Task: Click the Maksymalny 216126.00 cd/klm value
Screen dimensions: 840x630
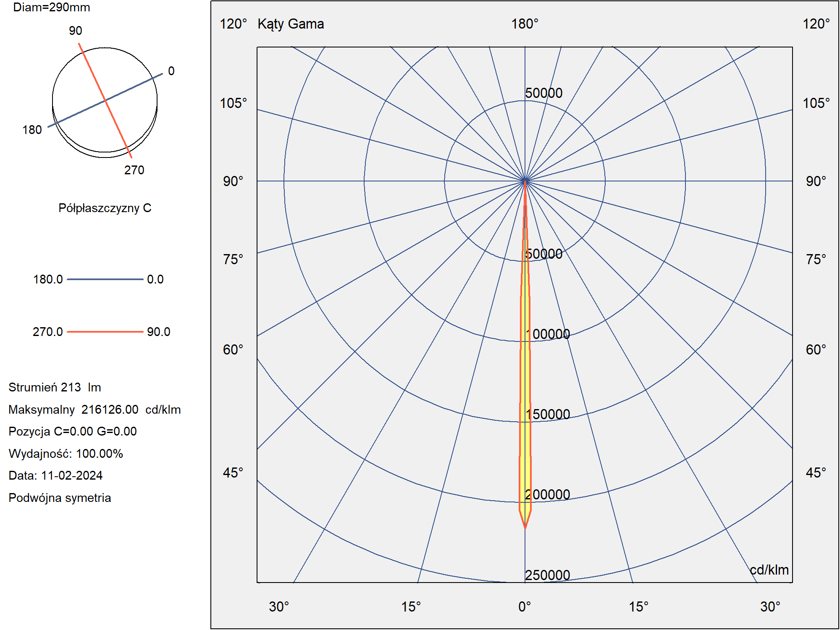Action: (94, 409)
